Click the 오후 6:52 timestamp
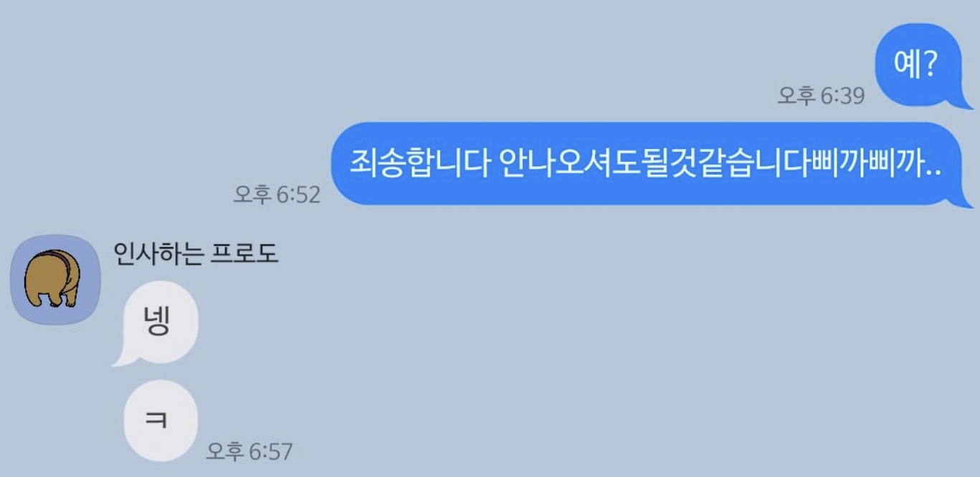This screenshot has width=980, height=477. [x=277, y=194]
